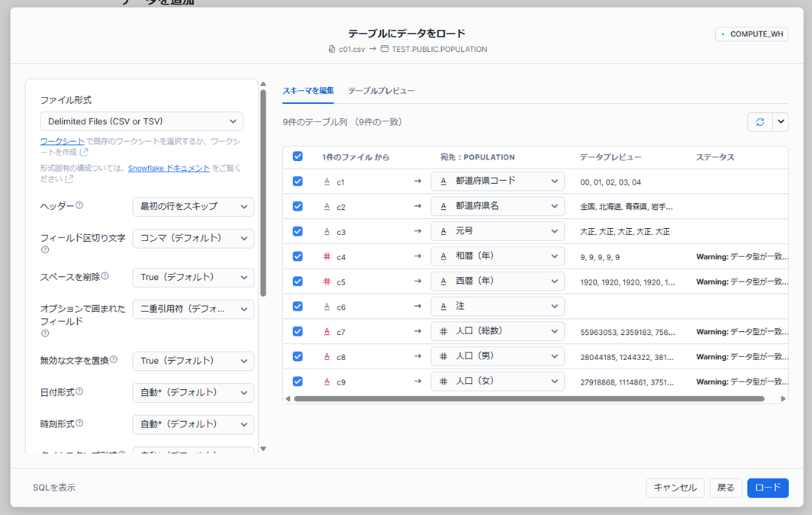The image size is (812, 515).
Task: Click help icon next to 日付形式
Action: [x=79, y=392]
